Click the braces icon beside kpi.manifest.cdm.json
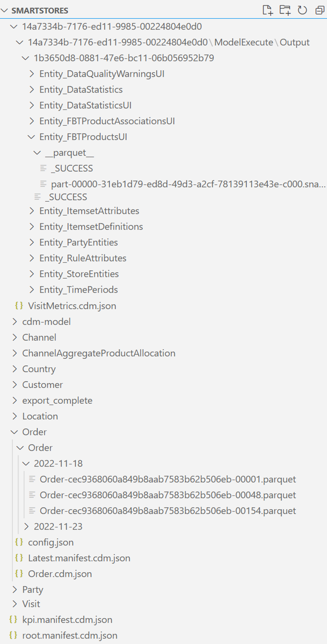 coord(13,619)
